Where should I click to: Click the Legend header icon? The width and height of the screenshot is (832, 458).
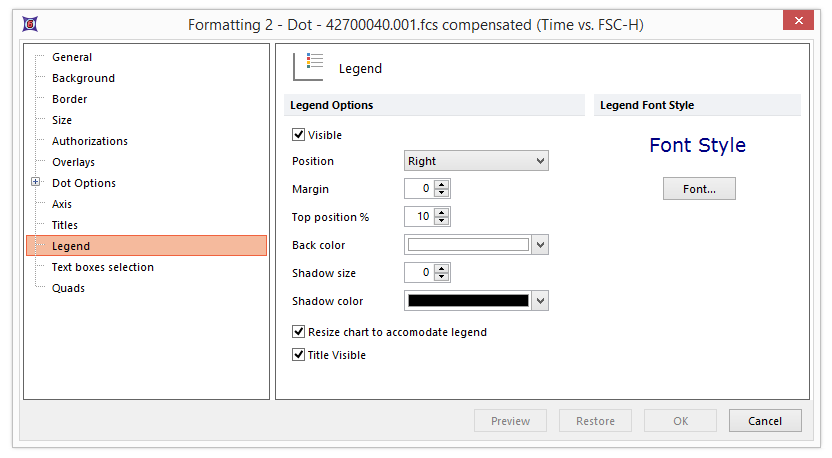(307, 67)
